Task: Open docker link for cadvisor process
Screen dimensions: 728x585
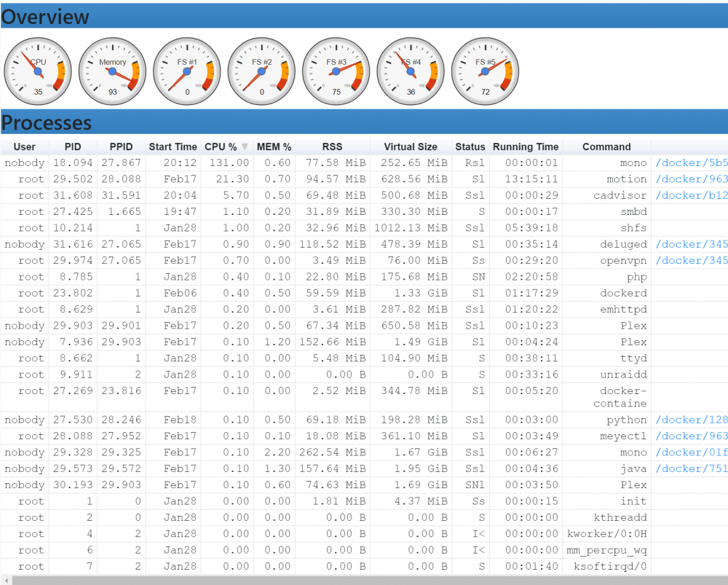Action: (x=692, y=195)
